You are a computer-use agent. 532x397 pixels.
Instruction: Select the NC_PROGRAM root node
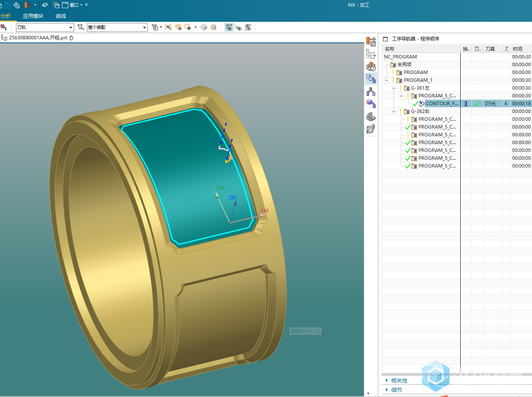[400, 56]
